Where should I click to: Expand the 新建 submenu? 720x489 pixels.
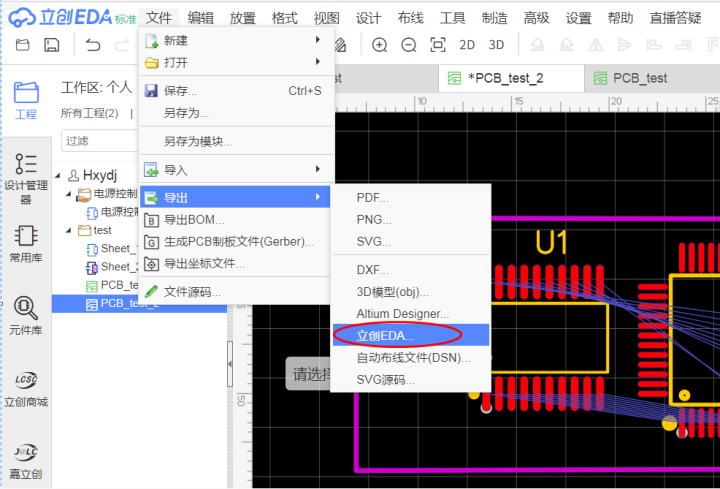point(236,40)
